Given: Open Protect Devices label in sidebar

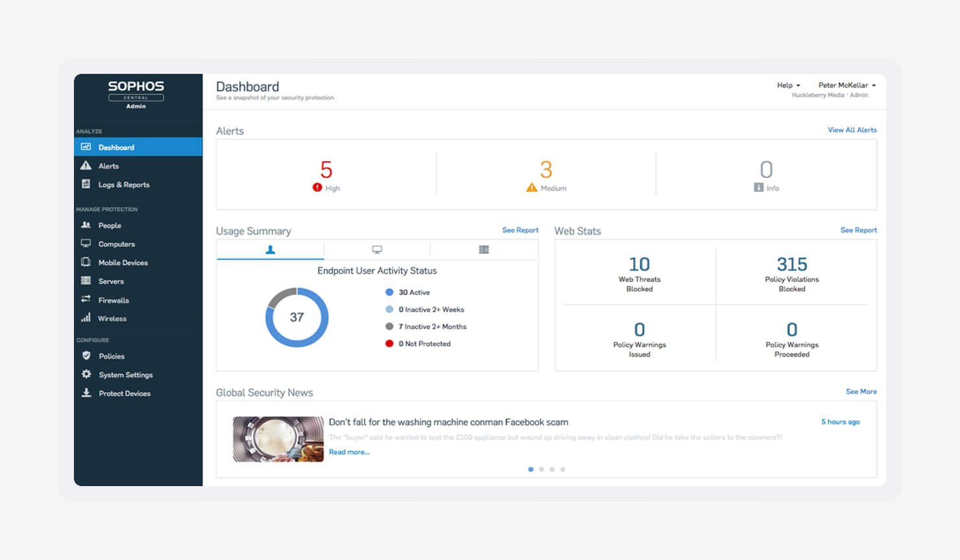Looking at the screenshot, I should click(x=125, y=393).
